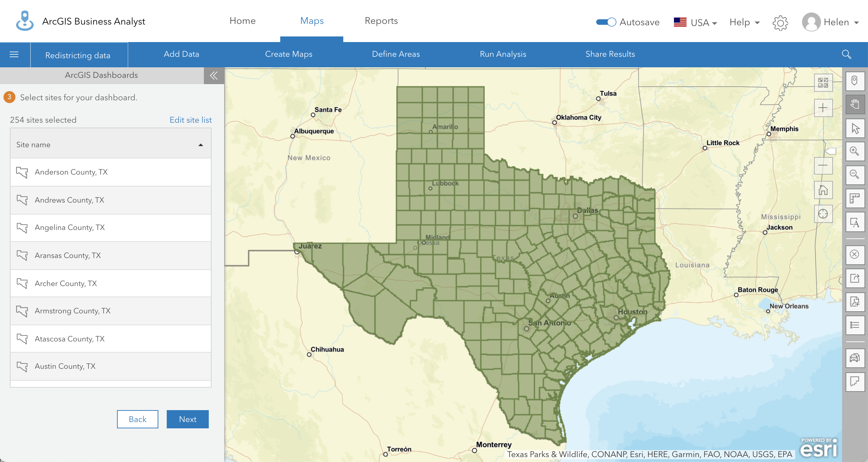
Task: Open the traffic car icon tool
Action: click(x=855, y=358)
